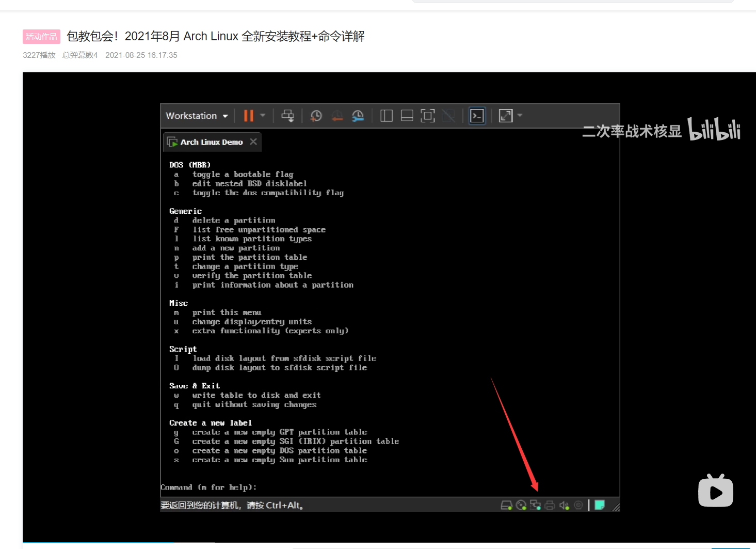Expand the suspend button dropdown arrow
This screenshot has height=549, width=756.
pyautogui.click(x=263, y=116)
